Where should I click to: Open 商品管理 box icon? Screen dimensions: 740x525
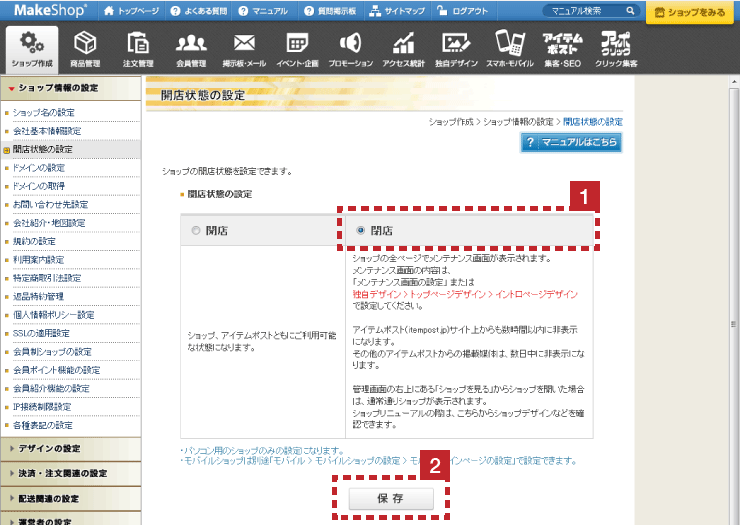[85, 43]
